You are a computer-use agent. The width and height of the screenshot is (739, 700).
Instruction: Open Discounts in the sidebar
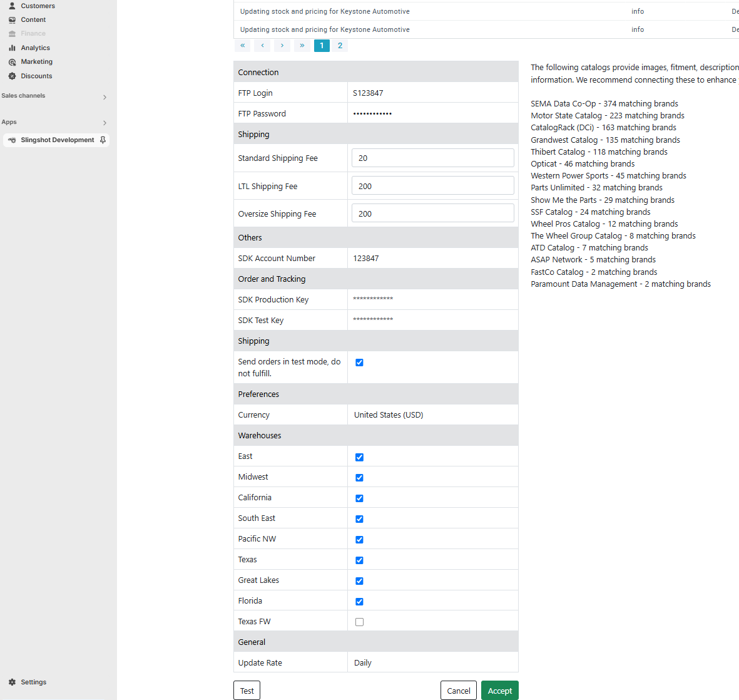click(36, 76)
